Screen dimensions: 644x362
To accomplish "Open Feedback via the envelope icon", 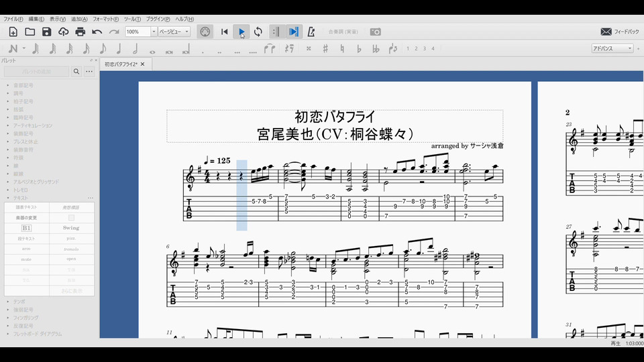I will (x=606, y=32).
